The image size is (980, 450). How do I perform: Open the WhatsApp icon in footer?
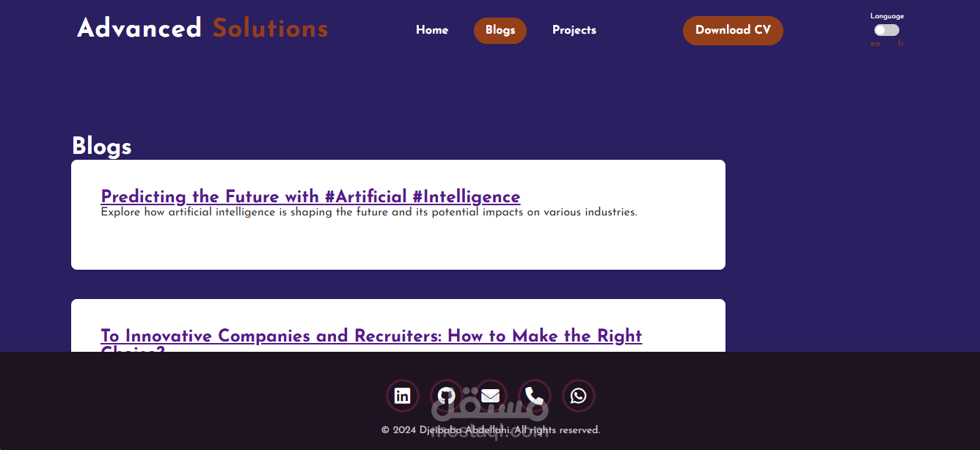(578, 396)
